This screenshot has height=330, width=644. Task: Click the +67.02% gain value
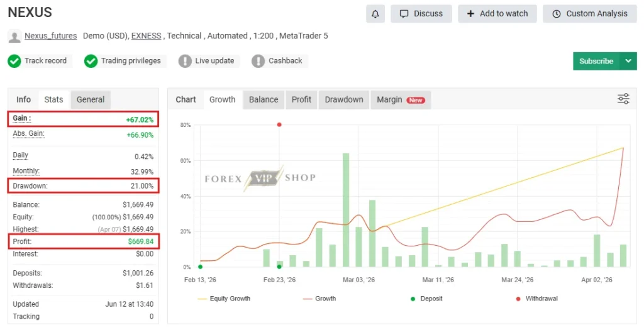(140, 120)
